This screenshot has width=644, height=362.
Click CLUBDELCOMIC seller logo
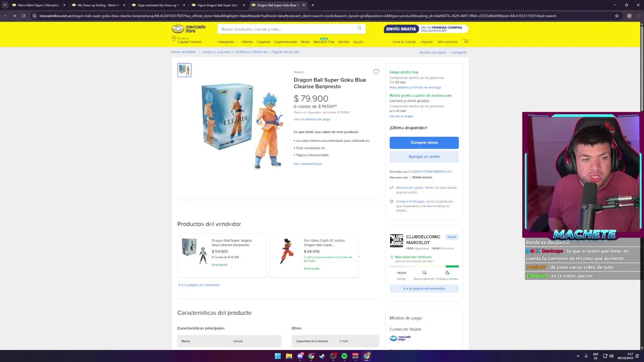pos(396,241)
